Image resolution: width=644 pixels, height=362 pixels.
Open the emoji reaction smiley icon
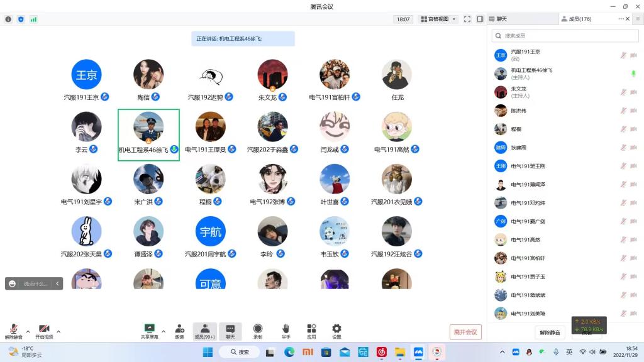[13, 283]
